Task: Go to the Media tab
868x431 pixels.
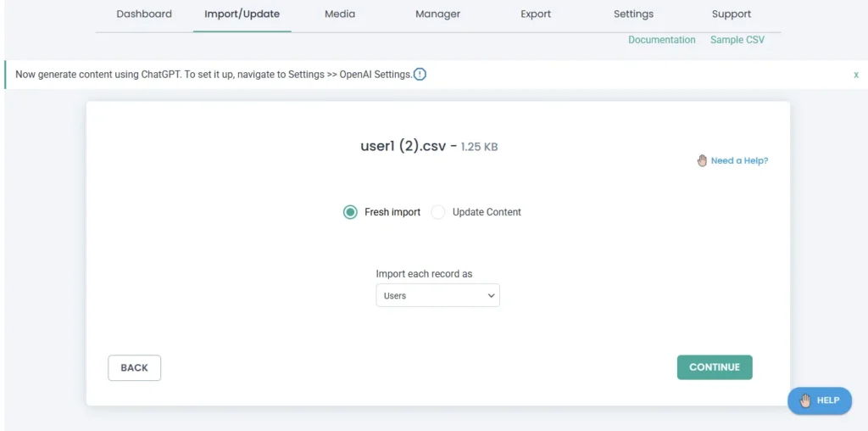Action: click(x=340, y=14)
